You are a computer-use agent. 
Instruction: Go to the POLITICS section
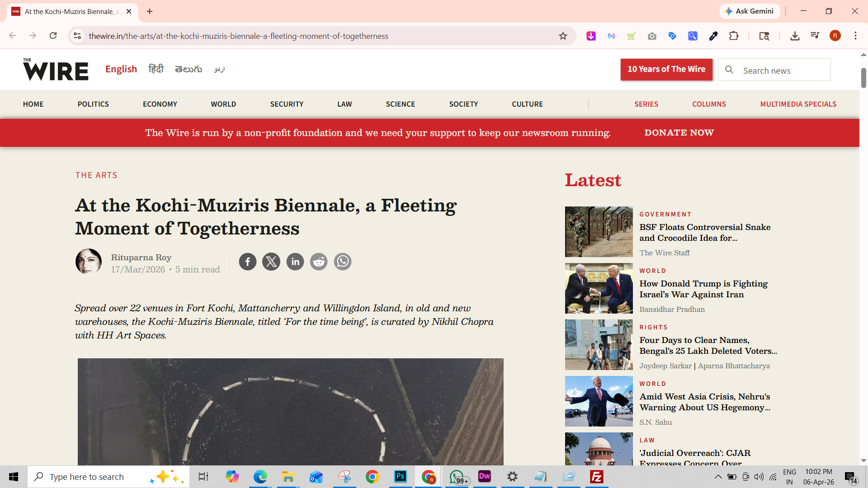93,104
